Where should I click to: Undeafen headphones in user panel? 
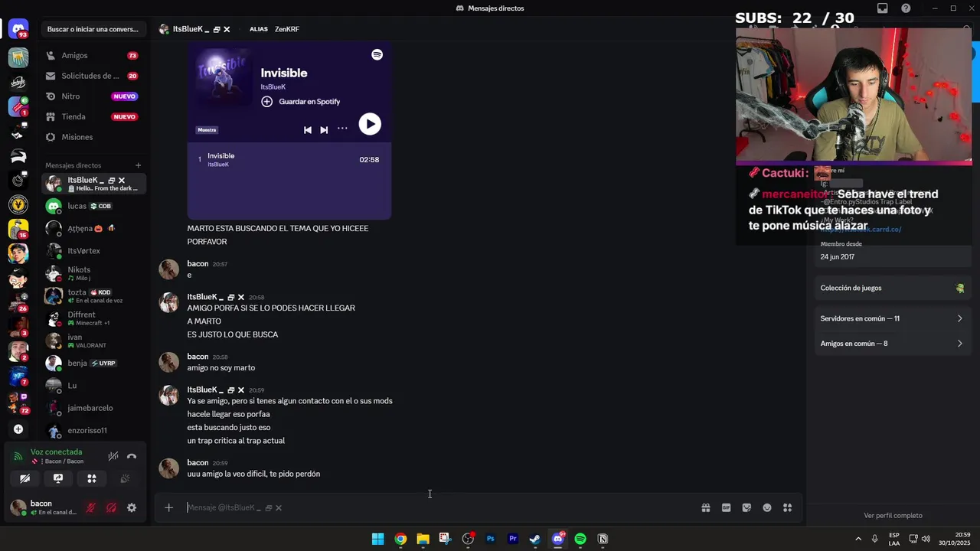(111, 507)
